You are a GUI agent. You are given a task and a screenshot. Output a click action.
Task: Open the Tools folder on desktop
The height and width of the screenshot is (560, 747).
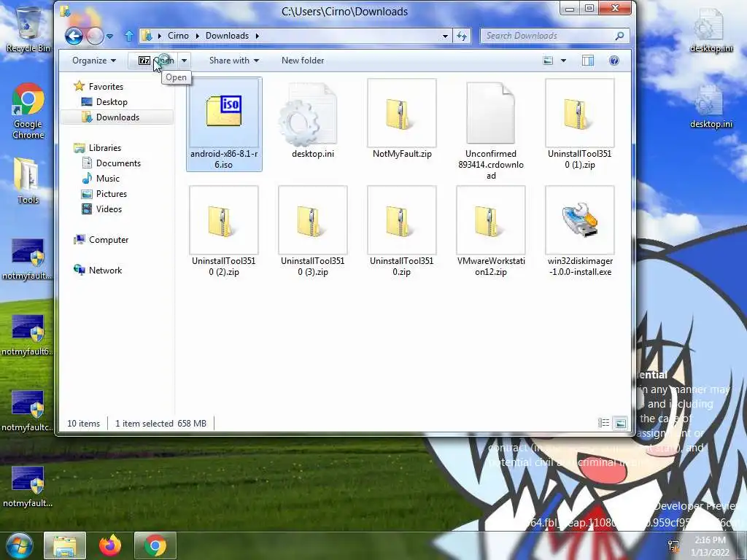pyautogui.click(x=28, y=181)
